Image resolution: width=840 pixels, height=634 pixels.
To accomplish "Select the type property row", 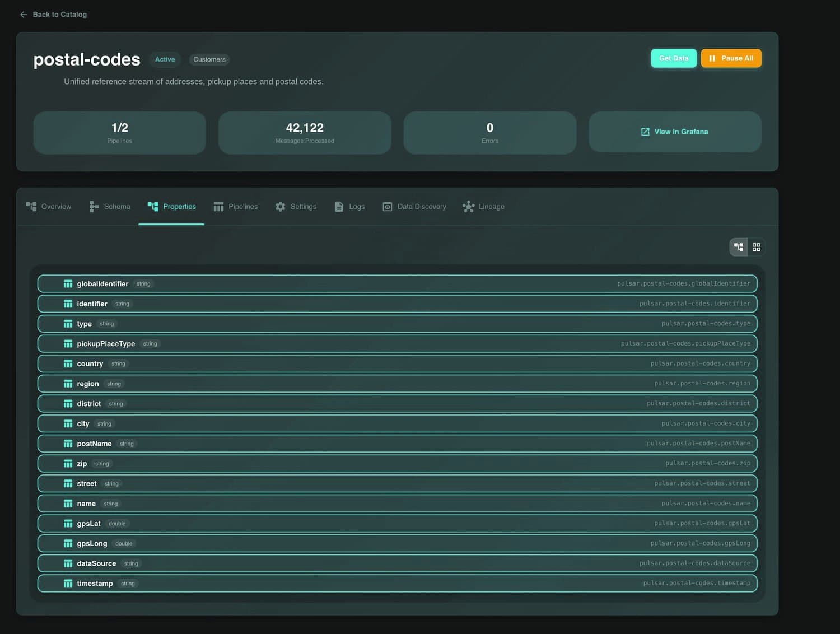I will 398,324.
